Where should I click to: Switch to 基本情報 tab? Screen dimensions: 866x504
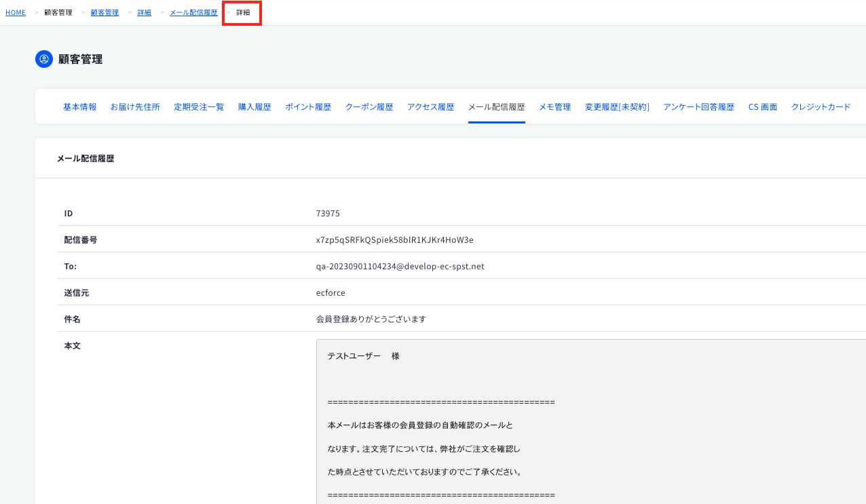coord(80,107)
